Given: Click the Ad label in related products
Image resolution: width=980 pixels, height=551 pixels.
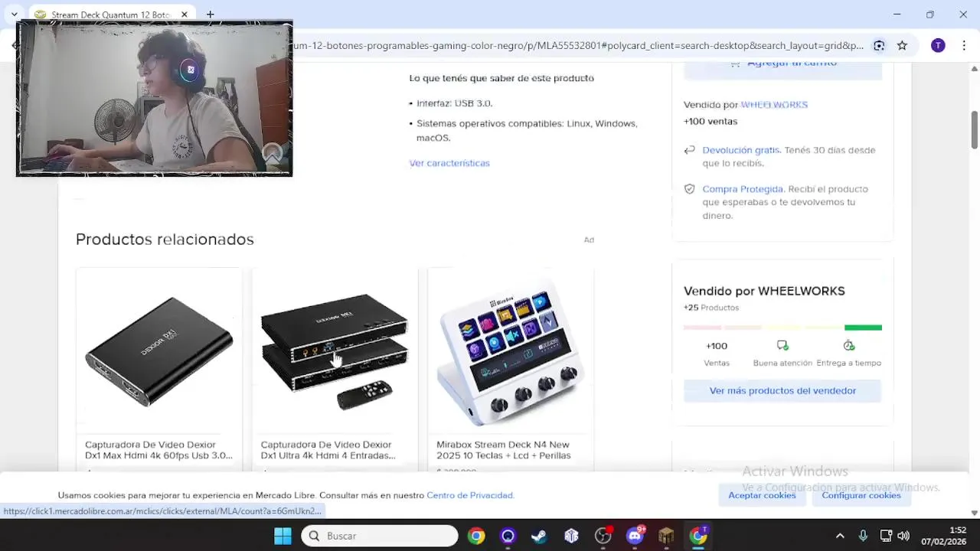Looking at the screenshot, I should (589, 240).
